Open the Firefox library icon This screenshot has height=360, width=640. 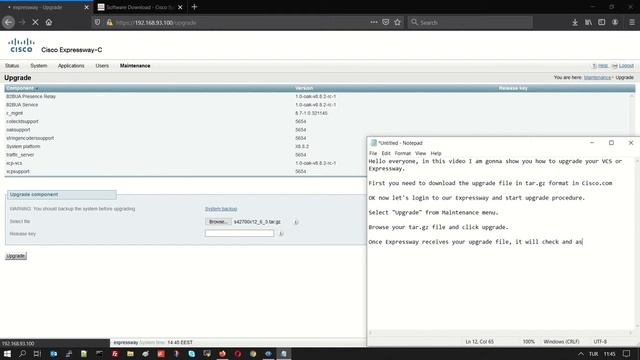pyautogui.click(x=588, y=22)
